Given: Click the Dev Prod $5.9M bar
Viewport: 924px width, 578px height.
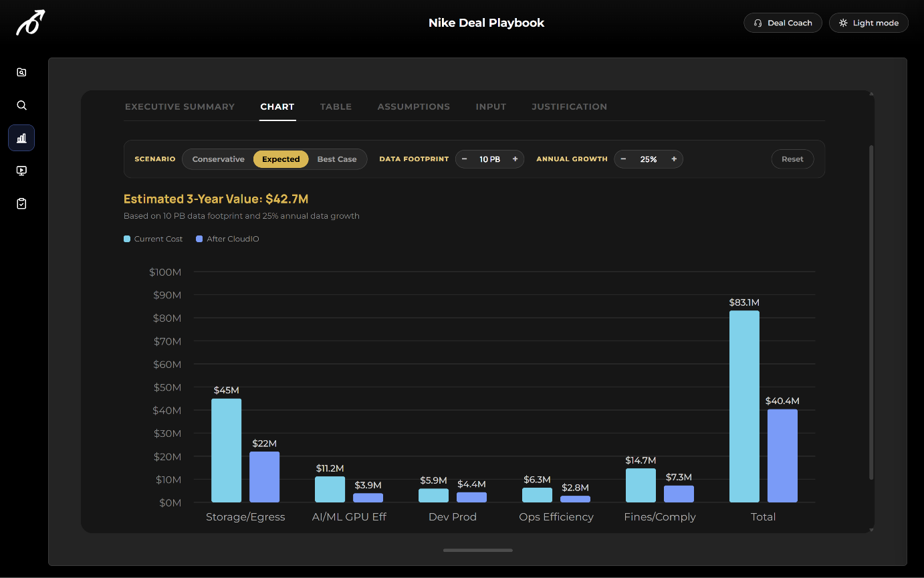Looking at the screenshot, I should 433,495.
